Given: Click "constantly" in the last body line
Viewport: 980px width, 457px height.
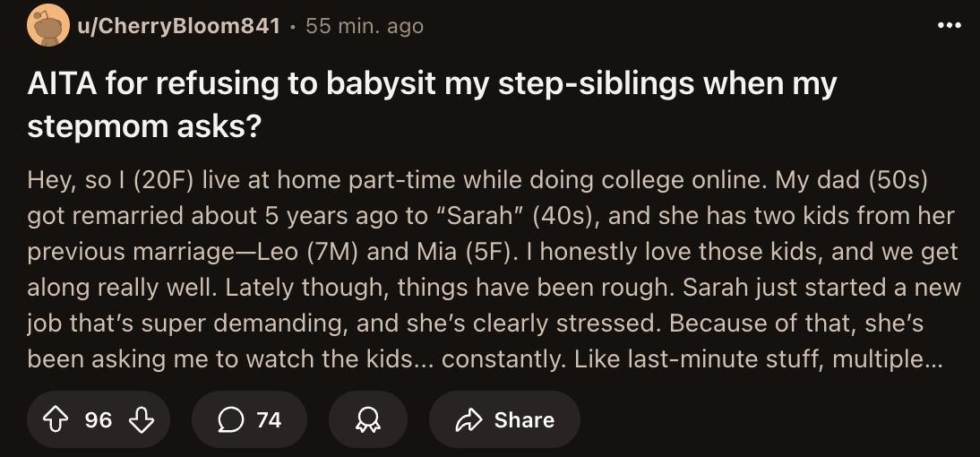Looking at the screenshot, I should tap(506, 358).
